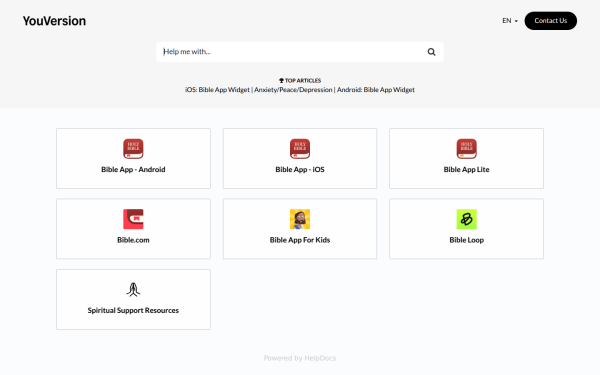Image resolution: width=600 pixels, height=375 pixels.
Task: Click the praying hands icon
Action: (x=133, y=290)
